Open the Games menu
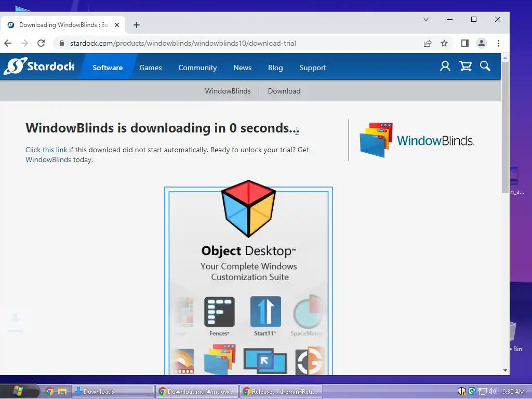The image size is (532, 399). click(x=150, y=68)
